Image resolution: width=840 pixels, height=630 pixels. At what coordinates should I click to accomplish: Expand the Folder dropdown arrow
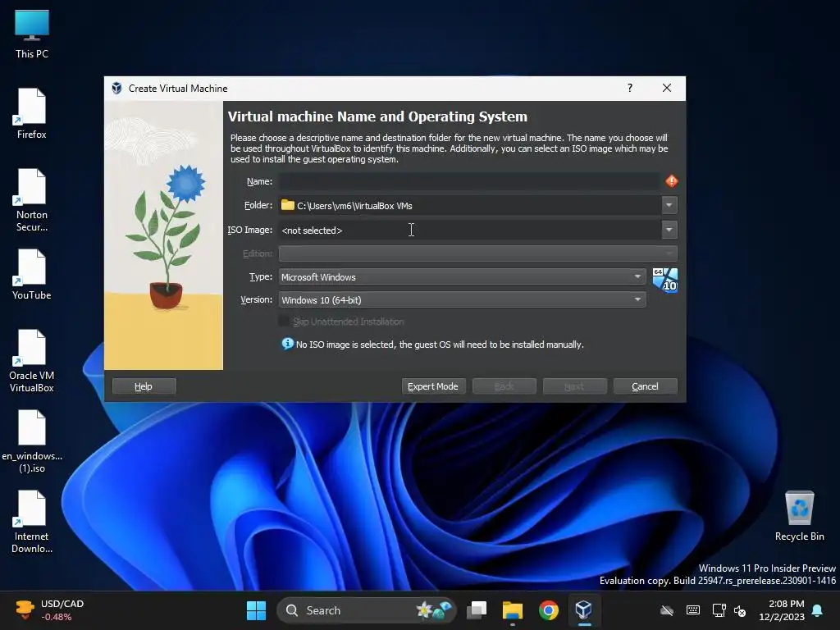tap(669, 205)
